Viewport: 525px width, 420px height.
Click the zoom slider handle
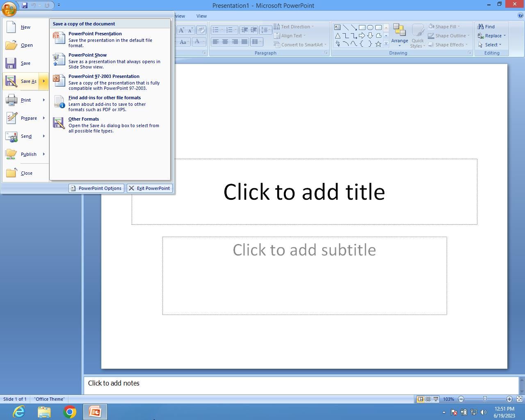(485, 399)
